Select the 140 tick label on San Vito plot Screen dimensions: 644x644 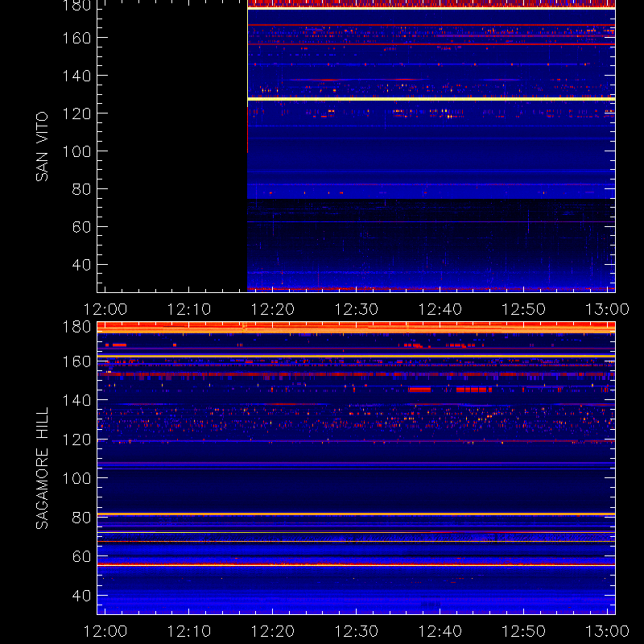pos(76,76)
